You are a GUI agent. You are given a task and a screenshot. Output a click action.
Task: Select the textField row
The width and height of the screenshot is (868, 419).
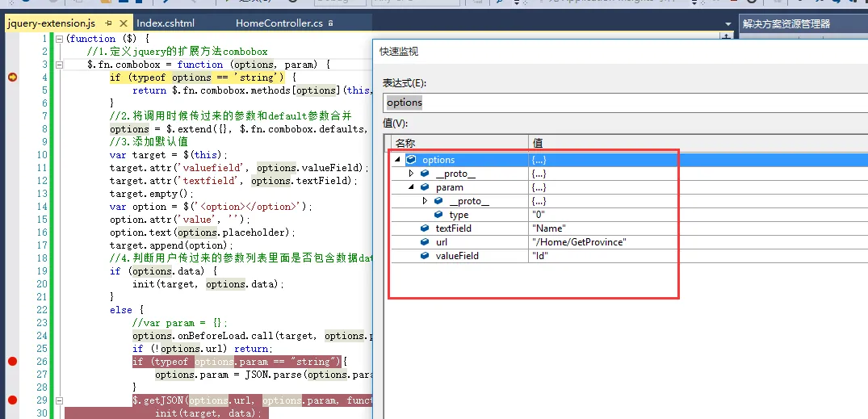[x=629, y=228]
